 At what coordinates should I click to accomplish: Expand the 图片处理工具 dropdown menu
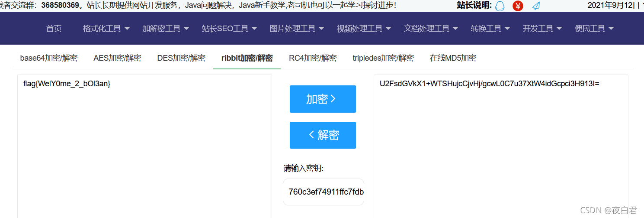click(x=297, y=29)
